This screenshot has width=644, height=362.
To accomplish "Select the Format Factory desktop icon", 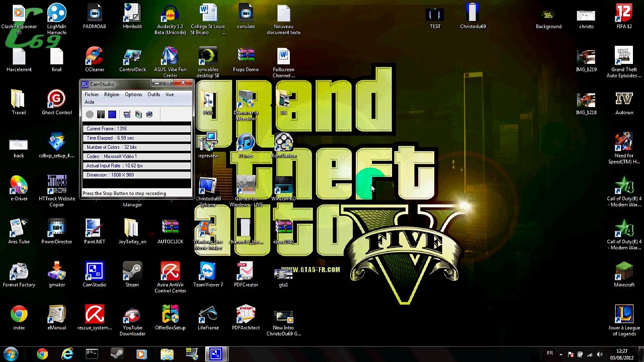I will click(19, 275).
